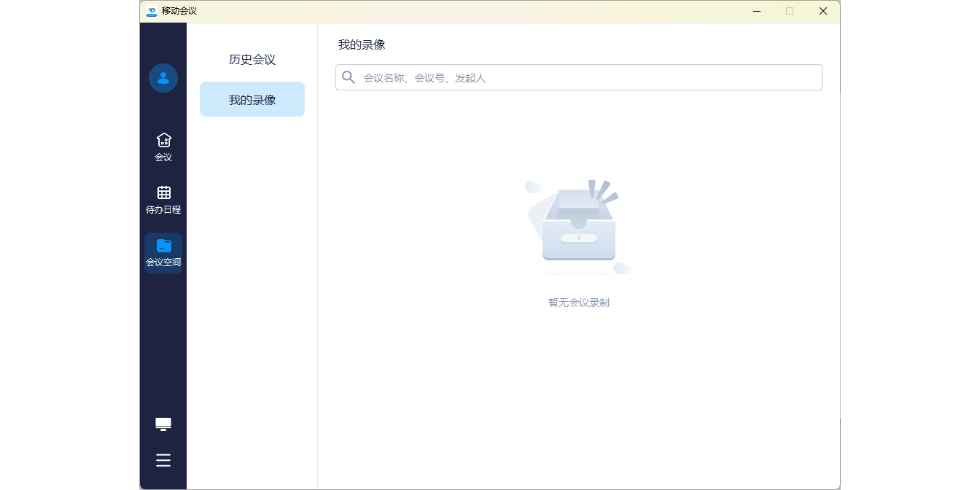Select the 我的录像 tab
Image resolution: width=980 pixels, height=490 pixels.
click(x=252, y=100)
